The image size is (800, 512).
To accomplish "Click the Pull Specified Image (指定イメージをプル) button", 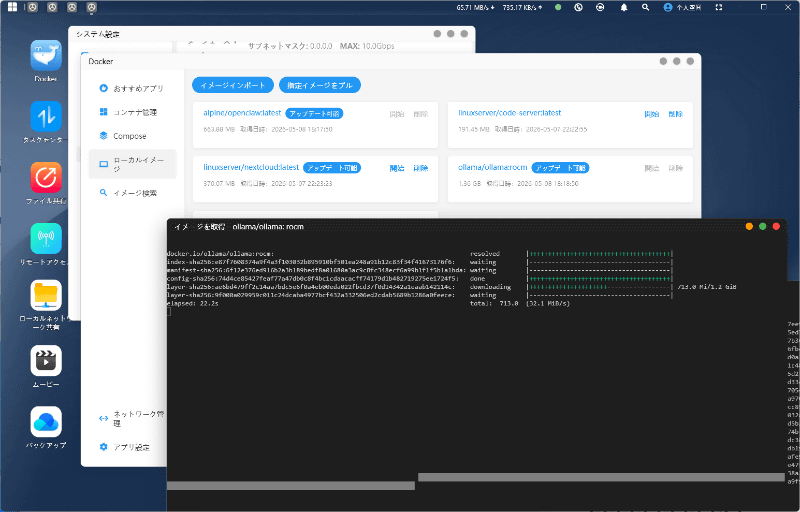I will pyautogui.click(x=320, y=85).
